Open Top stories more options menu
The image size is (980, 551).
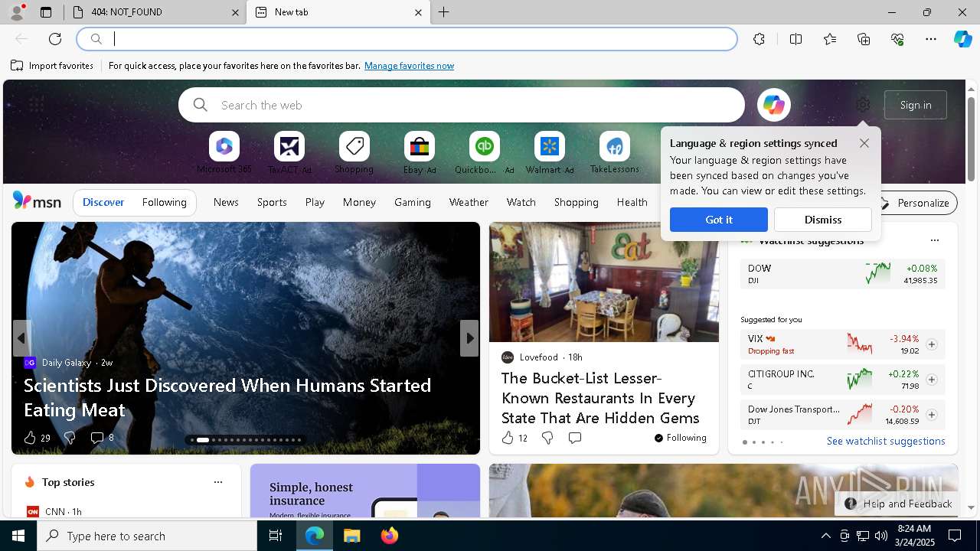tap(218, 482)
